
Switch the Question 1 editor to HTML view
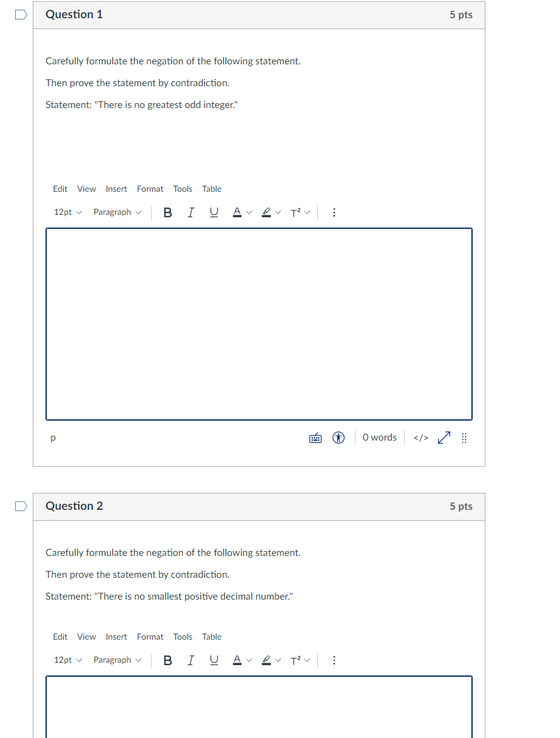421,438
